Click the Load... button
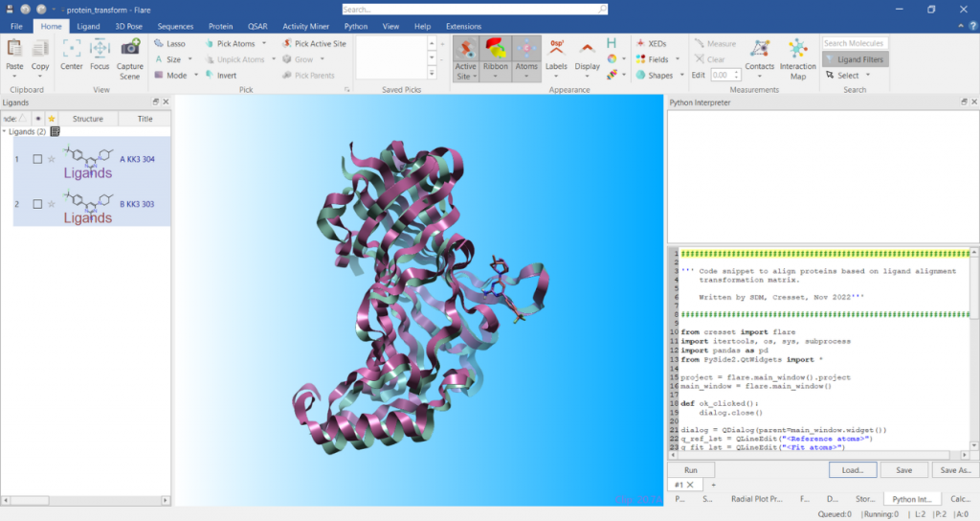The width and height of the screenshot is (980, 521). (853, 469)
